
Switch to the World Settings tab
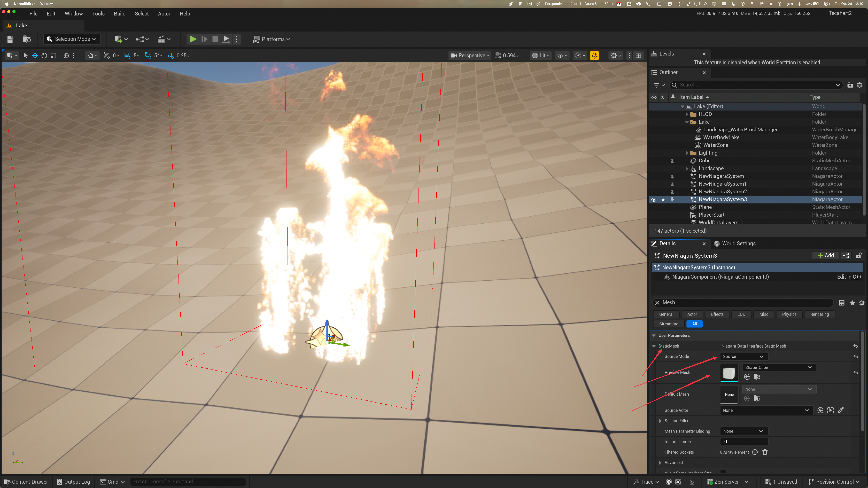[735, 243]
